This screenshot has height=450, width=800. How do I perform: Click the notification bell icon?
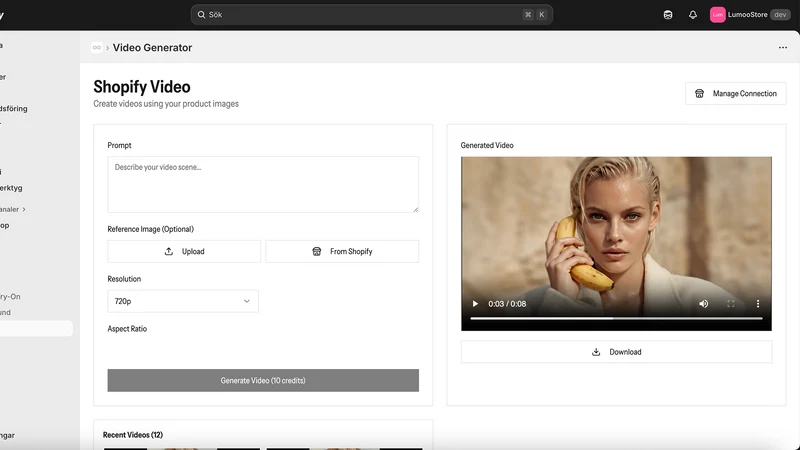tap(692, 15)
